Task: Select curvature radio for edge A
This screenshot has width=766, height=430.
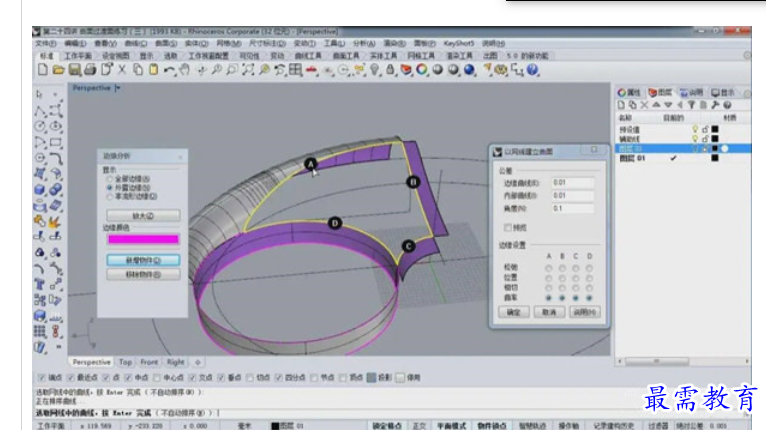Action: tap(549, 298)
